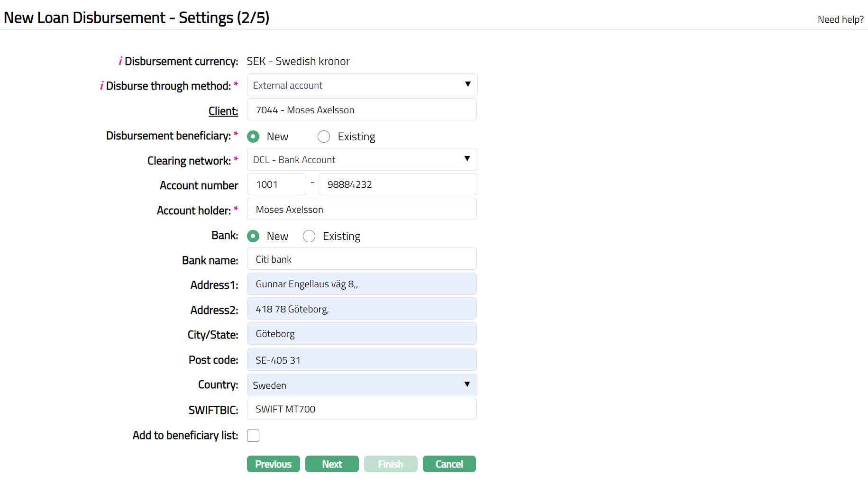Choose Existing bank radio option
This screenshot has width=868, height=485.
[x=309, y=236]
